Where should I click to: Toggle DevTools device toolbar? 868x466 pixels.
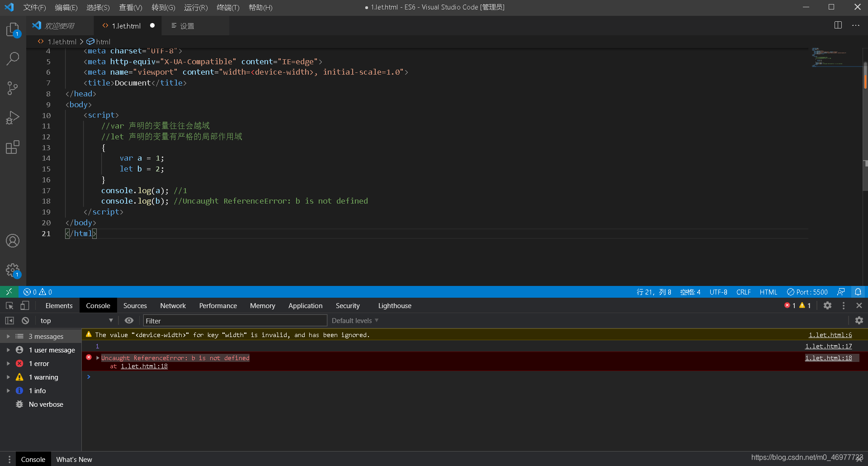coord(25,306)
